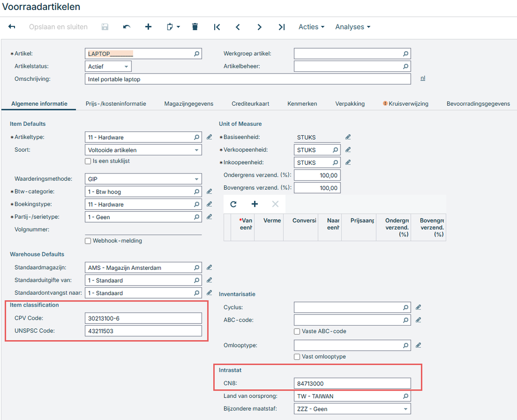This screenshot has width=517, height=420.
Task: Open the Analyses menu
Action: coord(352,27)
